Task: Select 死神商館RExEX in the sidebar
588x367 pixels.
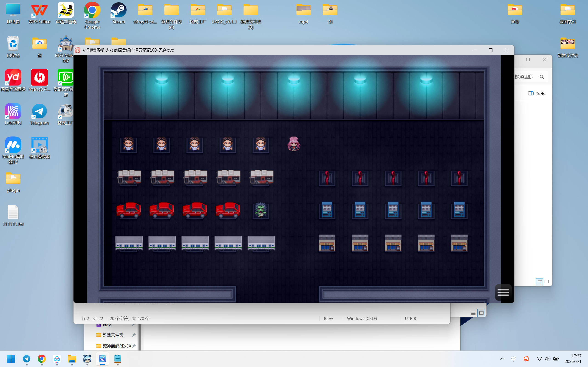Action: (117, 346)
